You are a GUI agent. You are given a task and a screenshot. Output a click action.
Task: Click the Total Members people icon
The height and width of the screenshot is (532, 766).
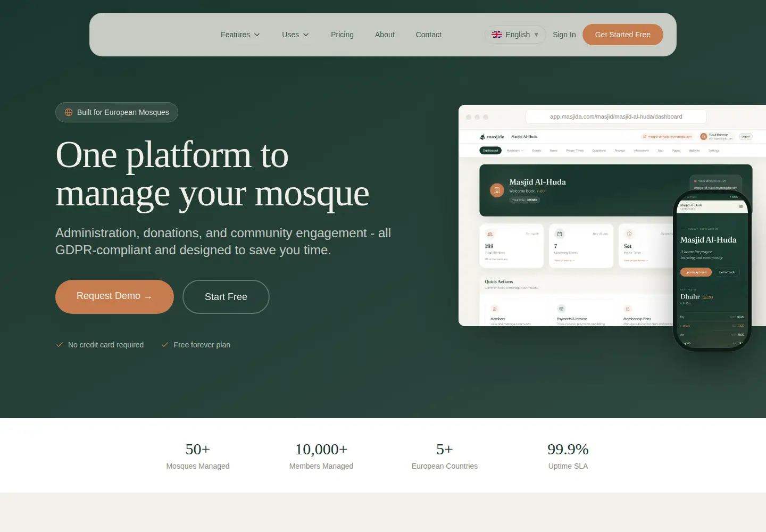click(x=490, y=234)
